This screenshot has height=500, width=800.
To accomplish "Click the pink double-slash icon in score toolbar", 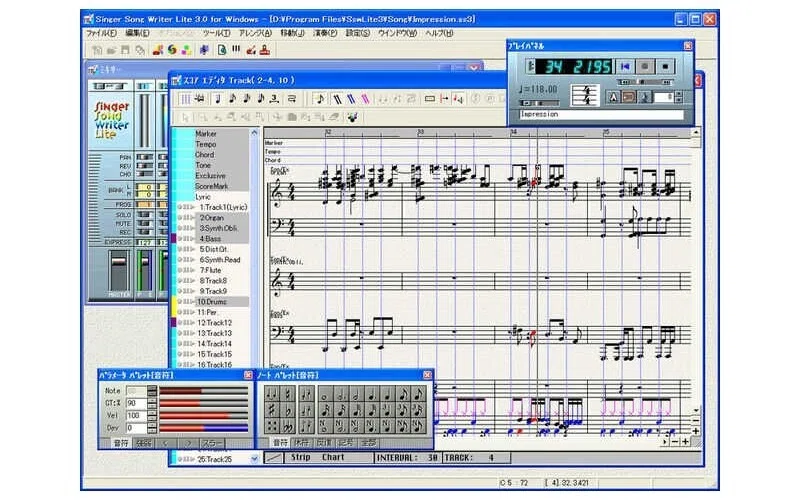I will point(365,98).
